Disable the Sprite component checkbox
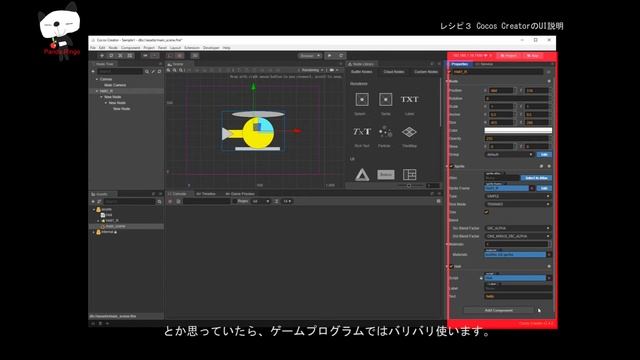The image size is (640, 360). pyautogui.click(x=451, y=167)
